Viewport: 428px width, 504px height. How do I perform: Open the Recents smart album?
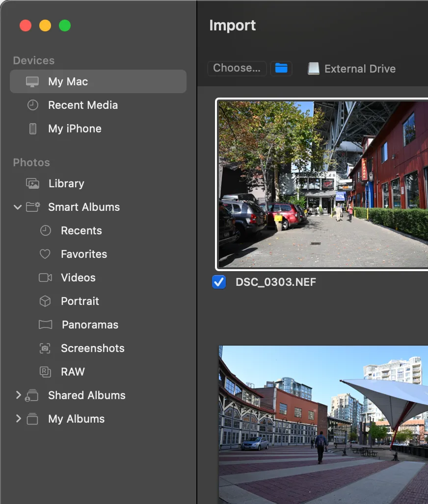(81, 230)
